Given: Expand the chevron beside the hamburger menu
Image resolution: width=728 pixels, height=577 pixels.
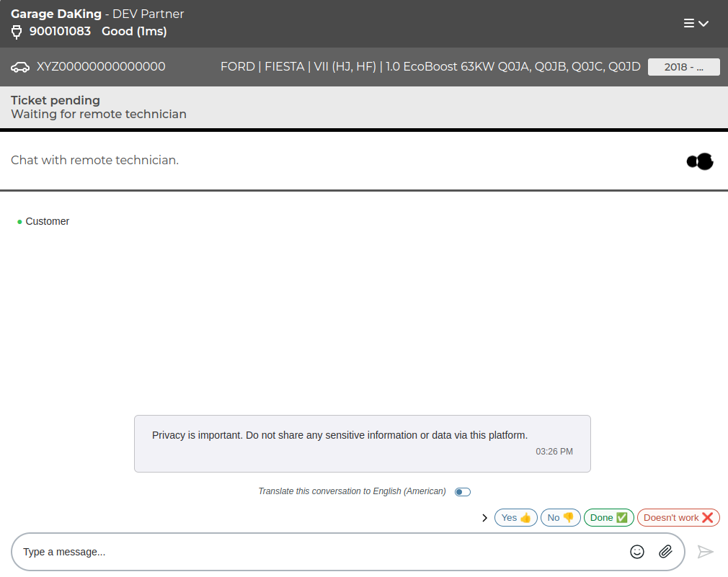Looking at the screenshot, I should pyautogui.click(x=704, y=23).
